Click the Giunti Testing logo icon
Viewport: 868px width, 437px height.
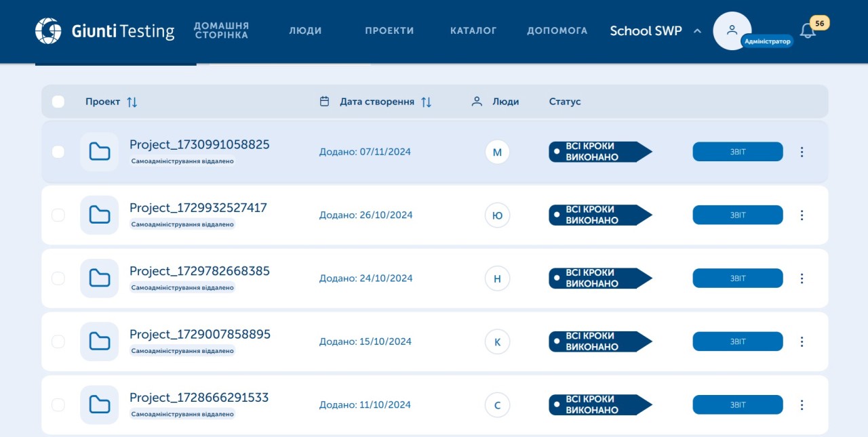pyautogui.click(x=47, y=30)
